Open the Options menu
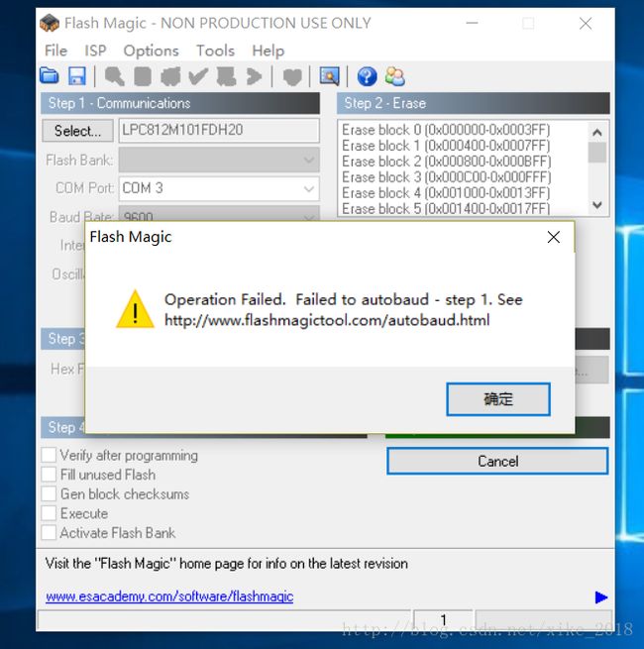 pos(151,51)
